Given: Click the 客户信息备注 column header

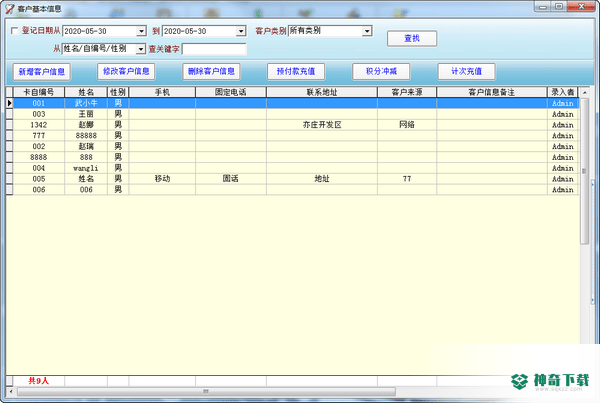Looking at the screenshot, I should click(x=492, y=92).
